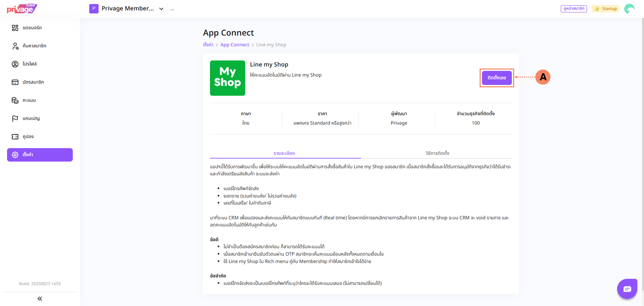Viewport: 644px width, 306px height.
Task: Click the campaign flag icon
Action: pyautogui.click(x=15, y=119)
